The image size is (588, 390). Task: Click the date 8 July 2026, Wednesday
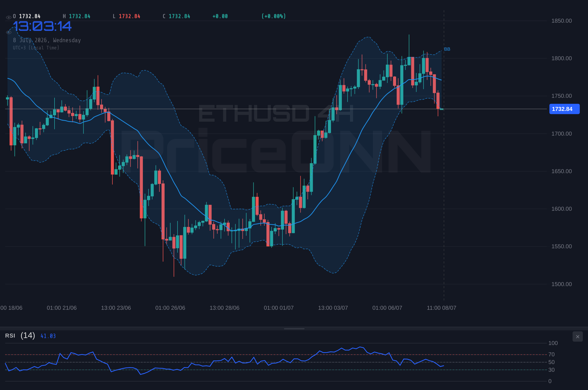[x=47, y=40]
